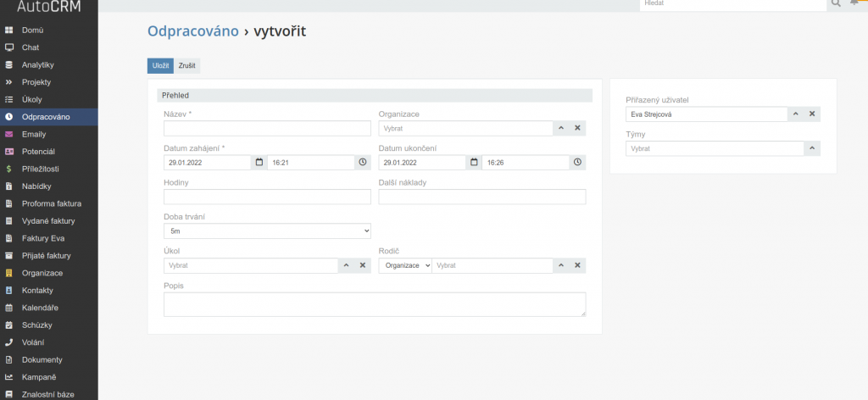Click the Kampaně chart icon

coord(8,377)
